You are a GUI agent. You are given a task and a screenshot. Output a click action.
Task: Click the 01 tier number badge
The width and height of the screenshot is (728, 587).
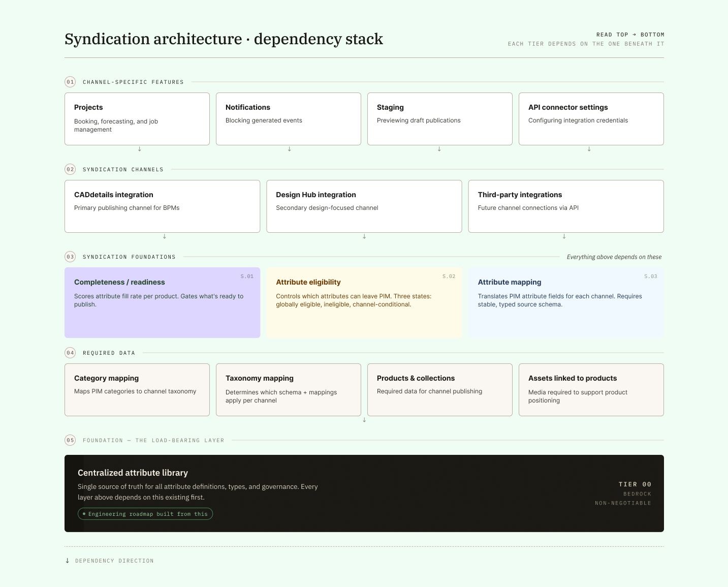70,82
